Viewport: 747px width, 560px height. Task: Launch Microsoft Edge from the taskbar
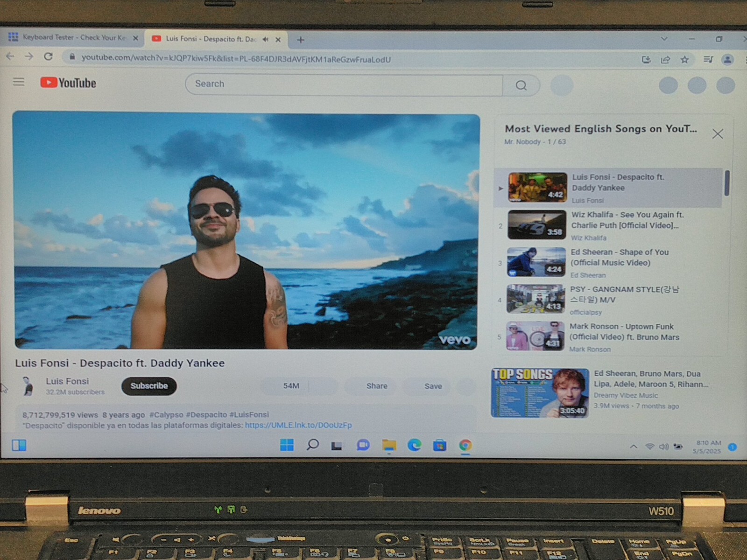tap(414, 445)
